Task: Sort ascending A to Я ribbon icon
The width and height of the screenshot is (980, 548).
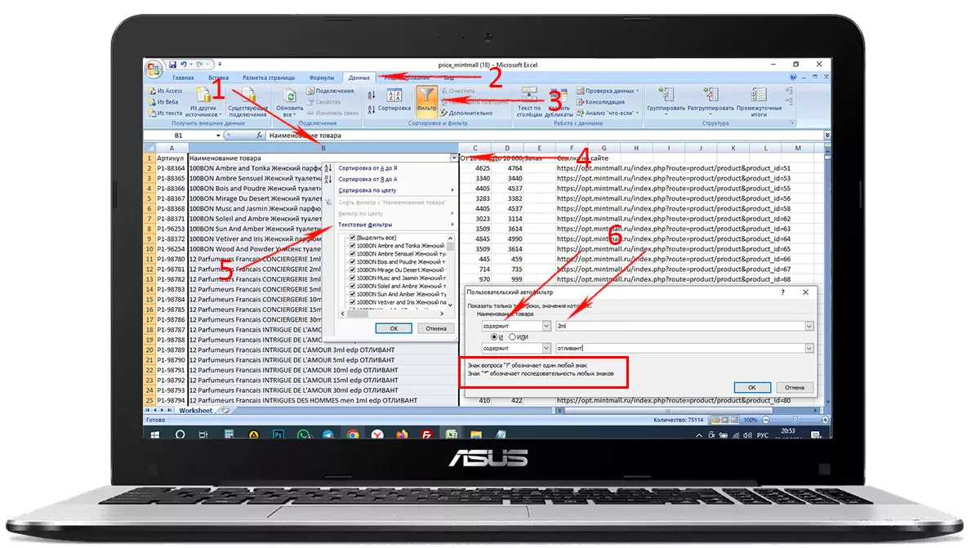Action: pyautogui.click(x=372, y=95)
